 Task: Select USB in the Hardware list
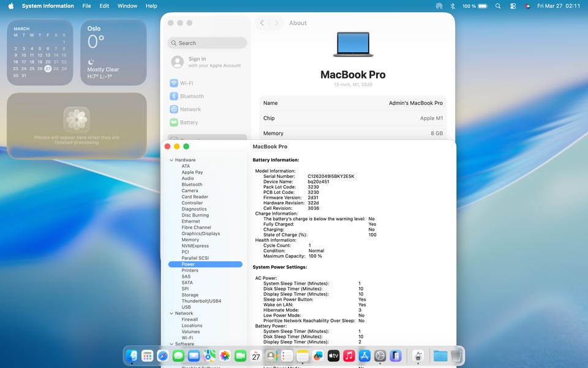click(x=186, y=307)
